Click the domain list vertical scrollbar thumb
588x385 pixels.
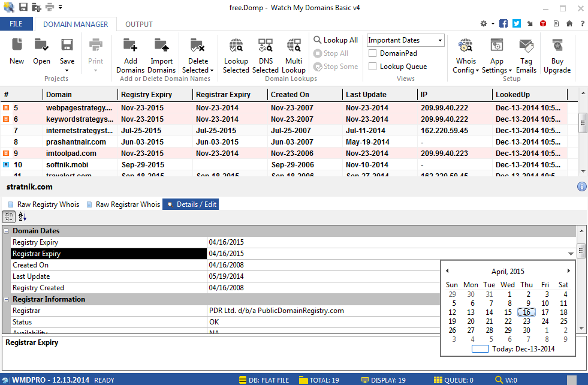583,123
